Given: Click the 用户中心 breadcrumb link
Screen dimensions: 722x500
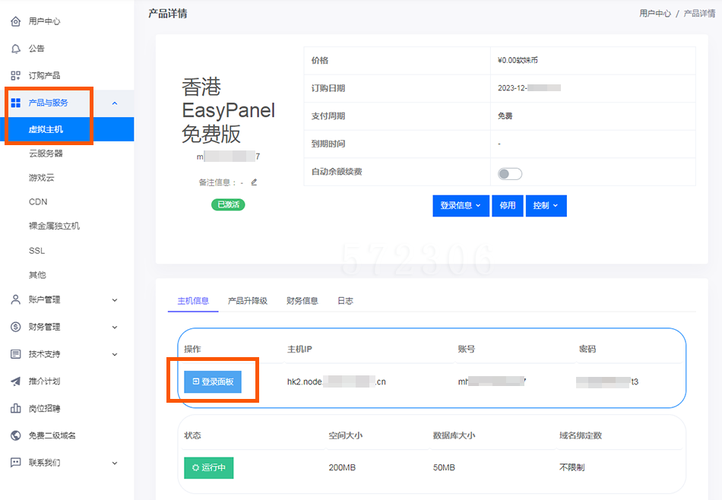Looking at the screenshot, I should pyautogui.click(x=655, y=13).
